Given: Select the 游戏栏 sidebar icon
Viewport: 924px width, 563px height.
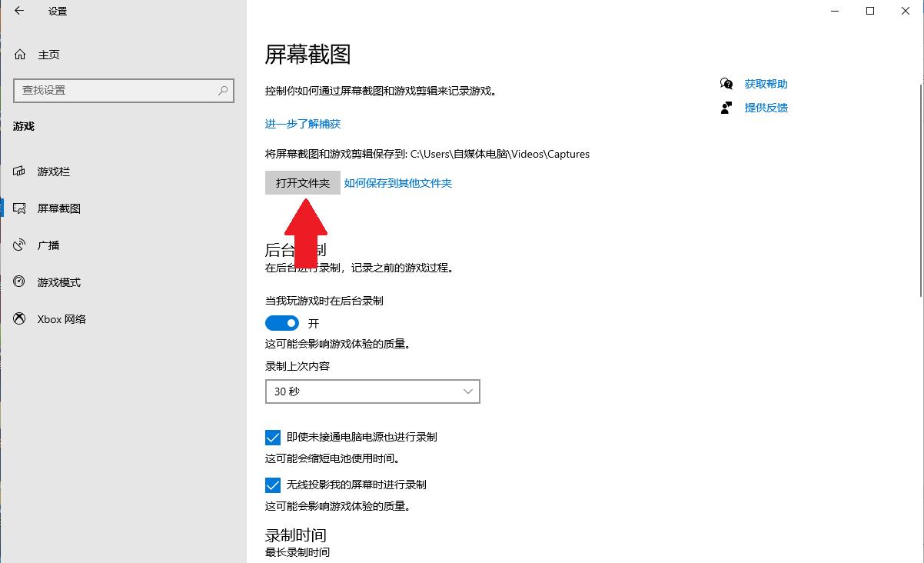Looking at the screenshot, I should (18, 172).
